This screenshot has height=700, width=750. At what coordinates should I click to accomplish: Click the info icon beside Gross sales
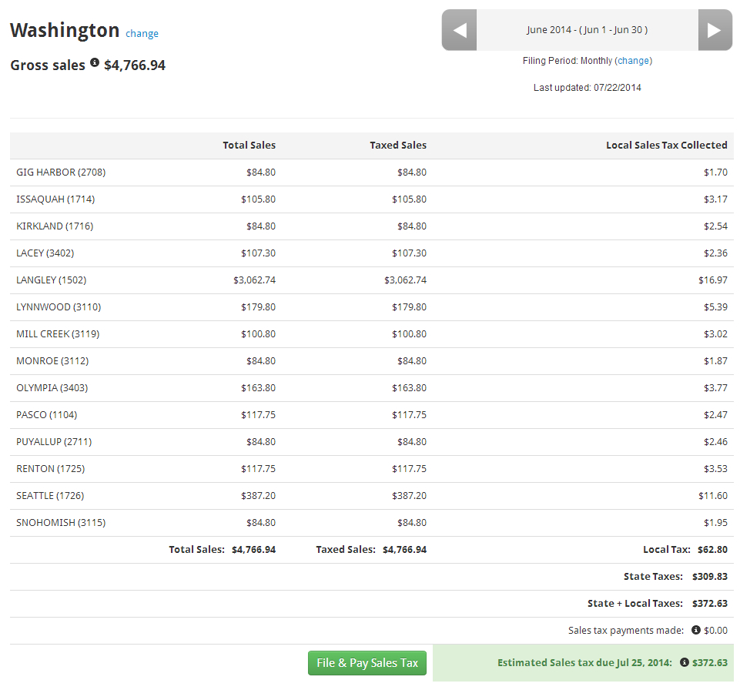[x=95, y=63]
